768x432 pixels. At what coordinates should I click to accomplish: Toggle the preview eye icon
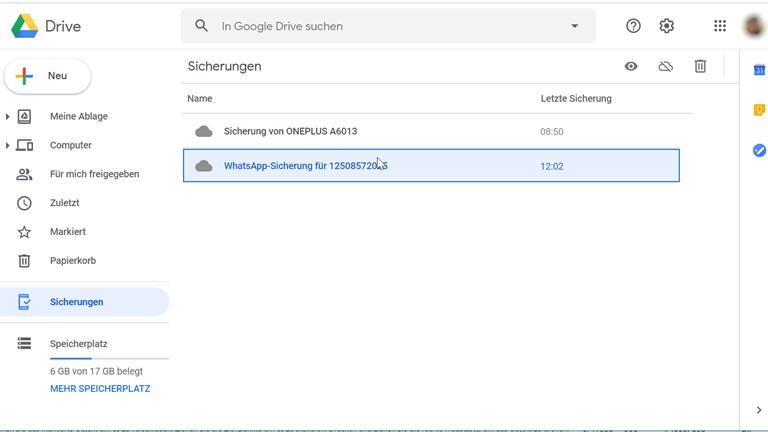coord(631,66)
